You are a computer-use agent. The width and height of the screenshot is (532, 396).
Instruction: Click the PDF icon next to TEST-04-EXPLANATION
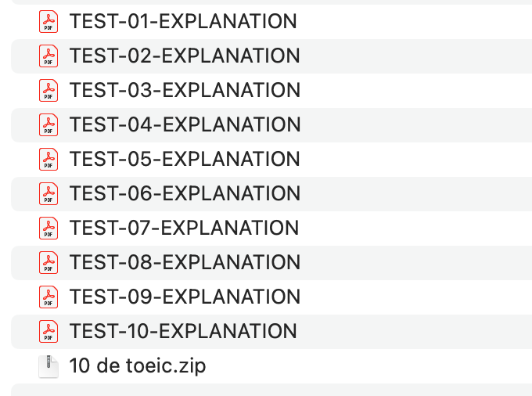coord(49,125)
